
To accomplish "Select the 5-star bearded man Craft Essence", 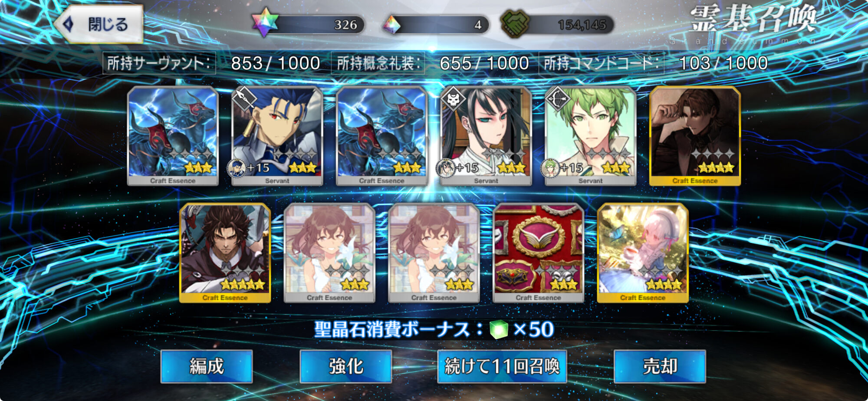I will tap(225, 253).
